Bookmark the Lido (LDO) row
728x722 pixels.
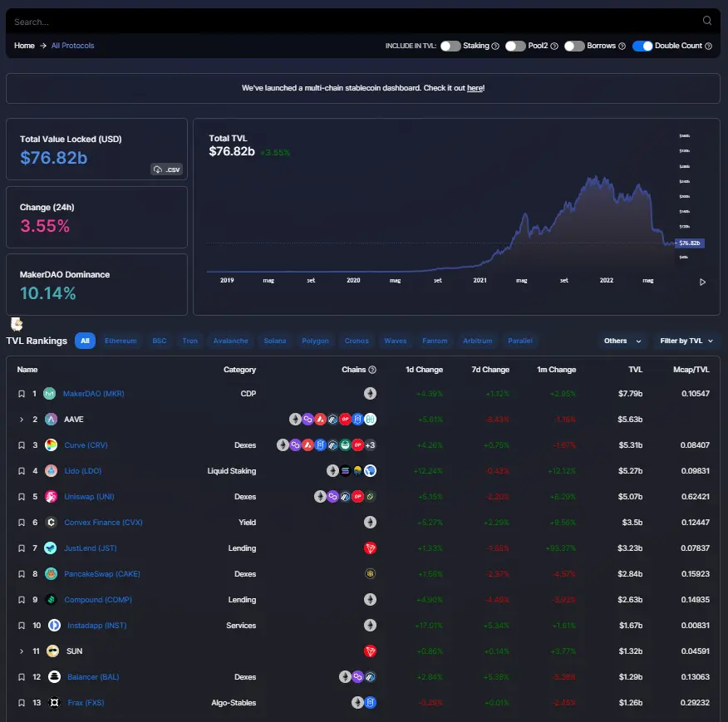point(22,471)
